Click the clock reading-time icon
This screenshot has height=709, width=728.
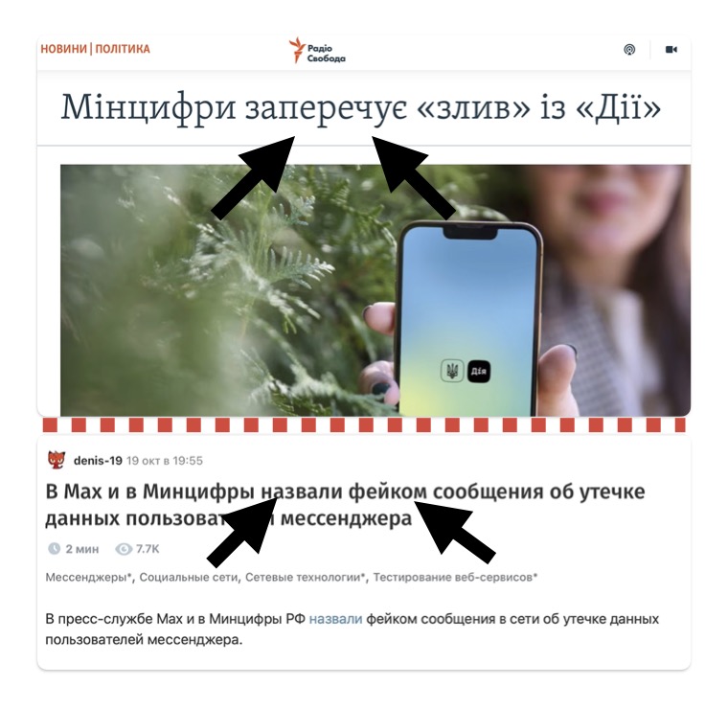[54, 549]
